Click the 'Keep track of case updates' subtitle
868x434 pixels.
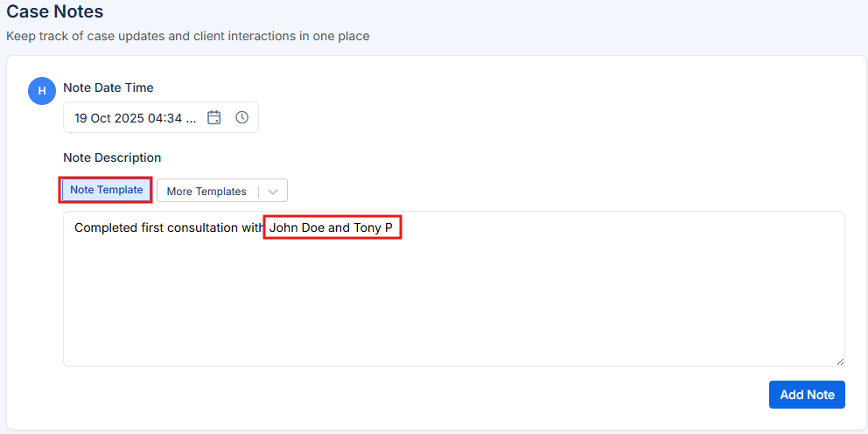(187, 37)
